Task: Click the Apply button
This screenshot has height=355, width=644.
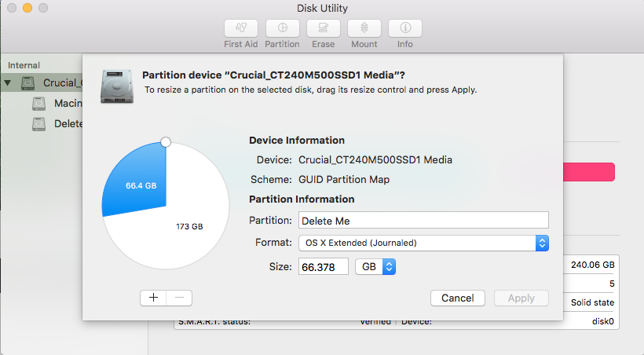Action: click(521, 298)
